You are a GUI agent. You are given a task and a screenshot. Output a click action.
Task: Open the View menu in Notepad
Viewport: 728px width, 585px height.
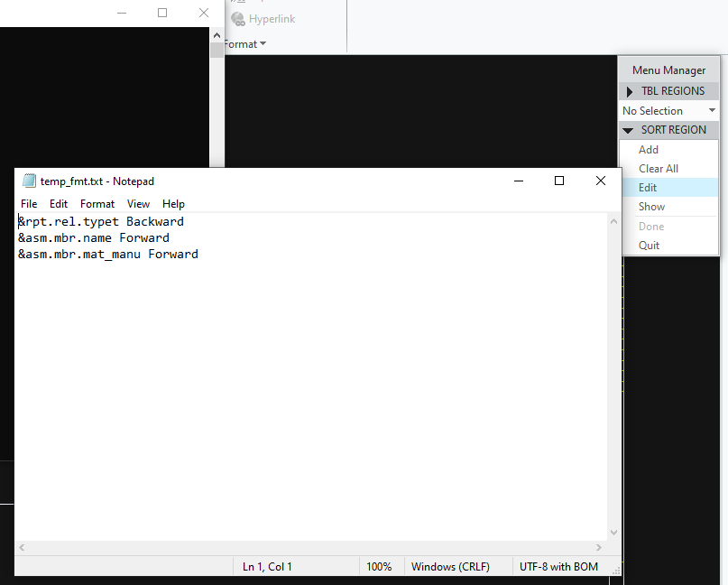(x=138, y=203)
